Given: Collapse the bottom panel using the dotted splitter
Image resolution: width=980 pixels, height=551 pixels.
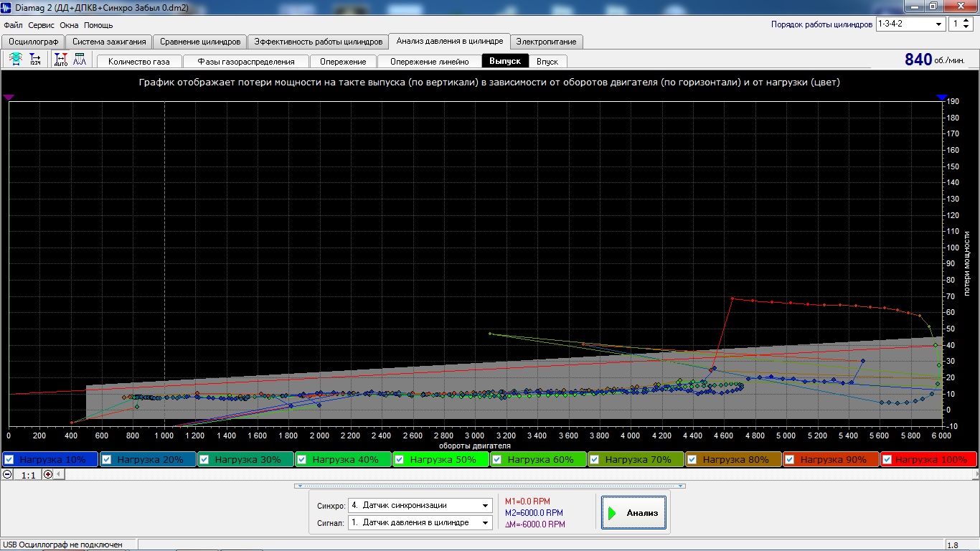Looking at the screenshot, I should tap(490, 486).
